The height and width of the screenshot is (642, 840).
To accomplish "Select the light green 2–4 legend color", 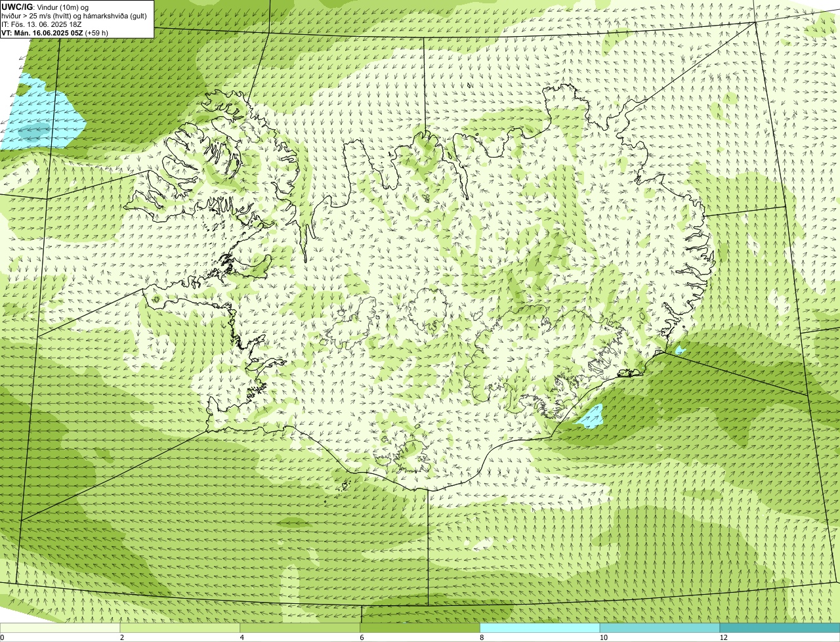I will coord(180,628).
